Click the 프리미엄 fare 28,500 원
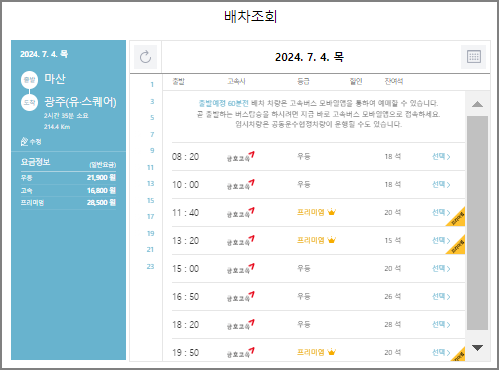This screenshot has height=370, width=499. (x=101, y=203)
